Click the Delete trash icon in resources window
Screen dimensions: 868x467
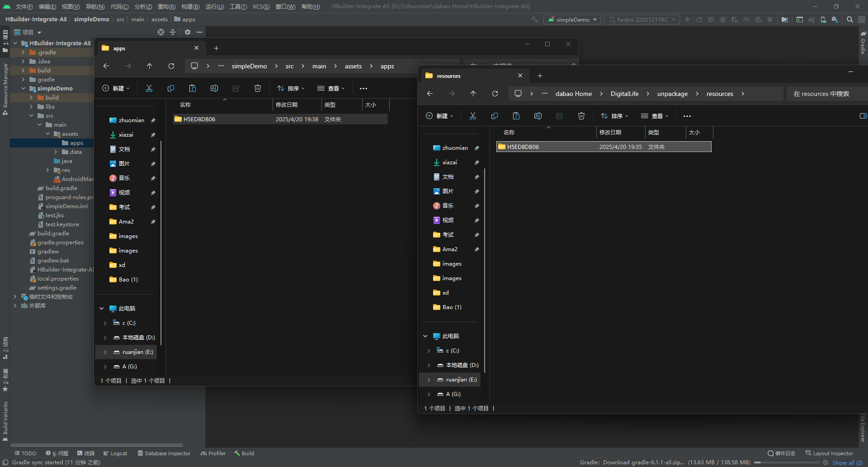tap(581, 116)
